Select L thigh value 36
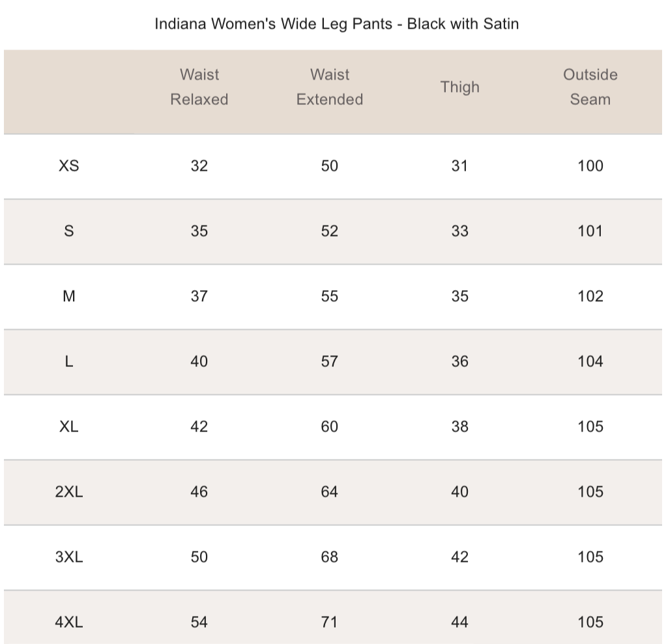666x644 pixels. 459,361
